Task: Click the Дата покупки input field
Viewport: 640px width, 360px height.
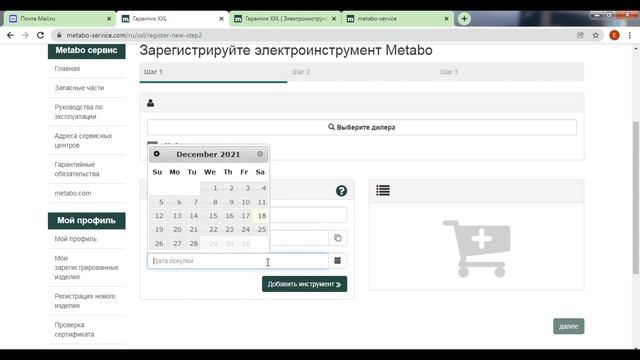Action: (238, 260)
